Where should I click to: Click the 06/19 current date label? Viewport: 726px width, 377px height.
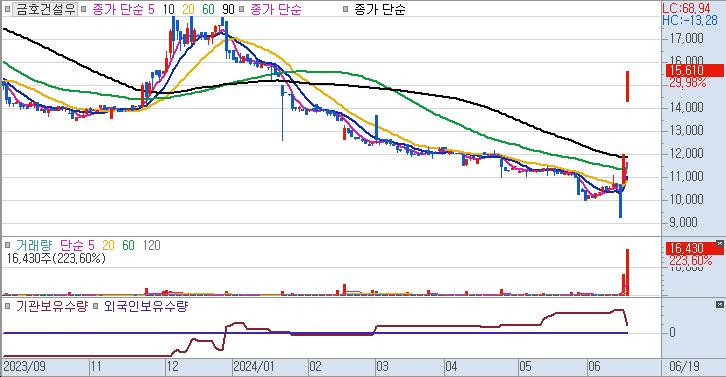[x=684, y=367]
